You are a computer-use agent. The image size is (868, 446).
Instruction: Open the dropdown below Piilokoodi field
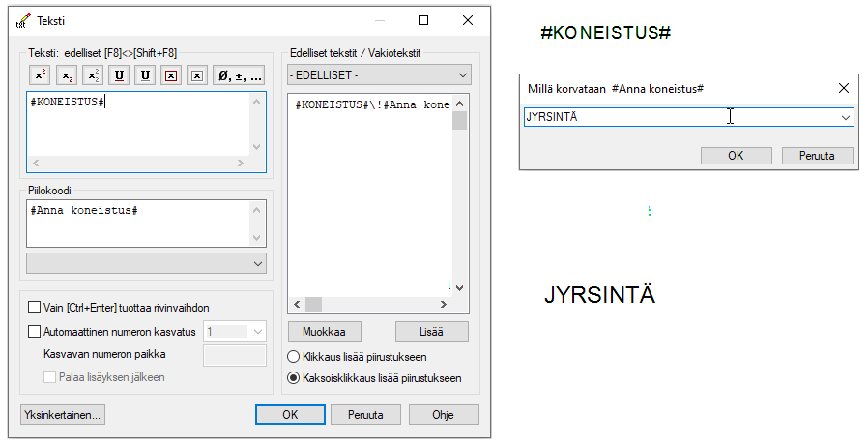[x=146, y=264]
